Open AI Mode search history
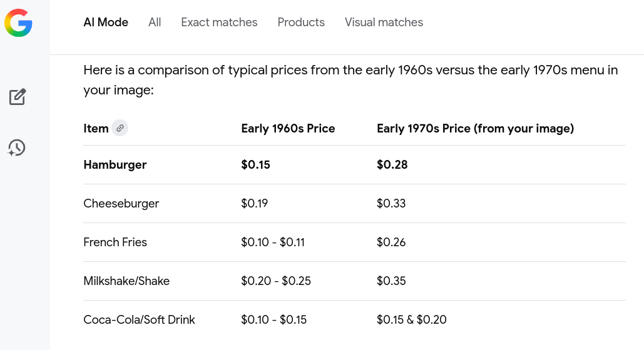644x350 pixels. tap(17, 148)
